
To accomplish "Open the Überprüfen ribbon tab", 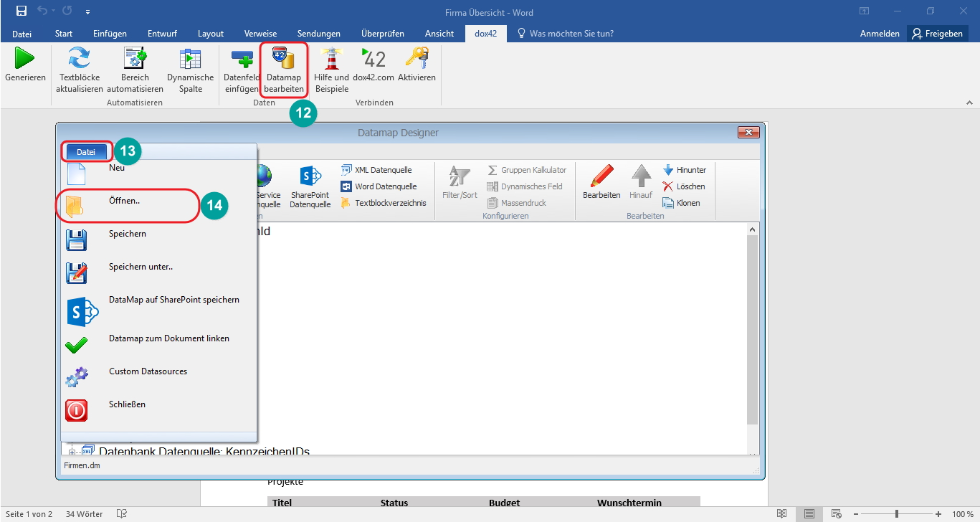I will tap(383, 34).
